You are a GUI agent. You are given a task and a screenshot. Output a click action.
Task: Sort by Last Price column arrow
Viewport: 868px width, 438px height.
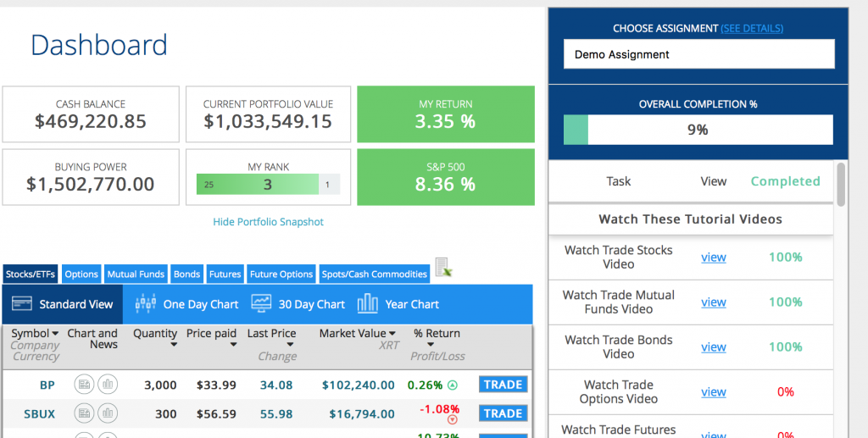click(x=290, y=345)
